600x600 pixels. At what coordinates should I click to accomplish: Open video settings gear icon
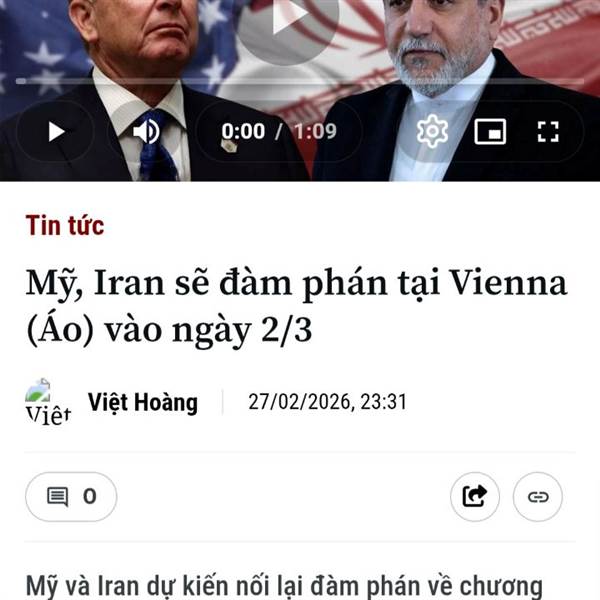[x=432, y=131]
